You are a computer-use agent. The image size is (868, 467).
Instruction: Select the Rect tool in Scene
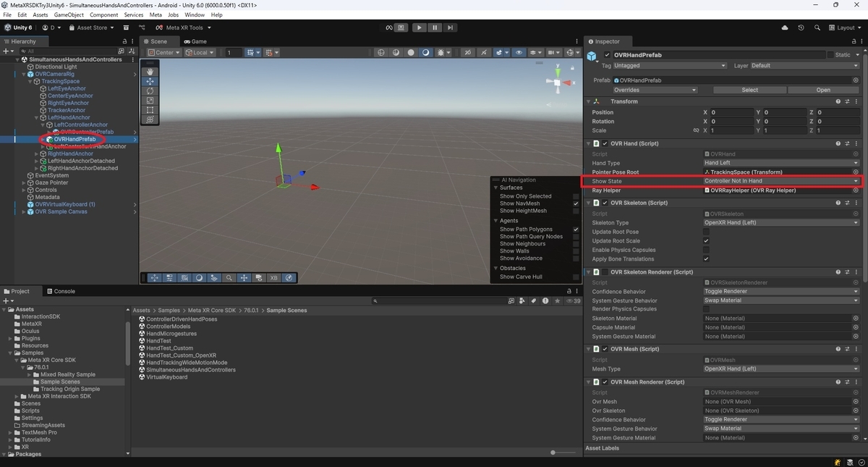[x=150, y=109]
